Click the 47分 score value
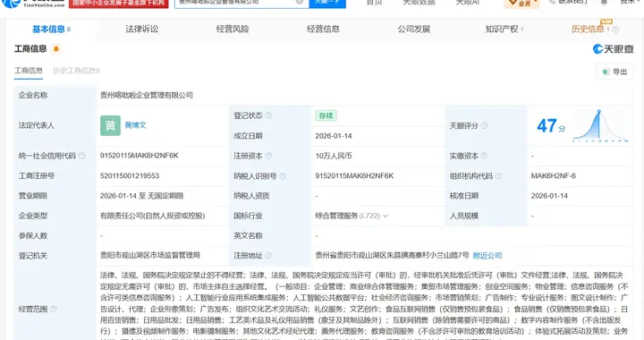The image size is (644, 340). (550, 125)
